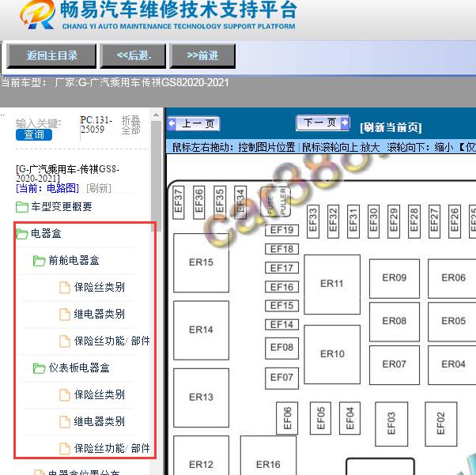Click the left arrow on 上一页
Image resolution: width=476 pixels, height=475 pixels.
click(172, 123)
